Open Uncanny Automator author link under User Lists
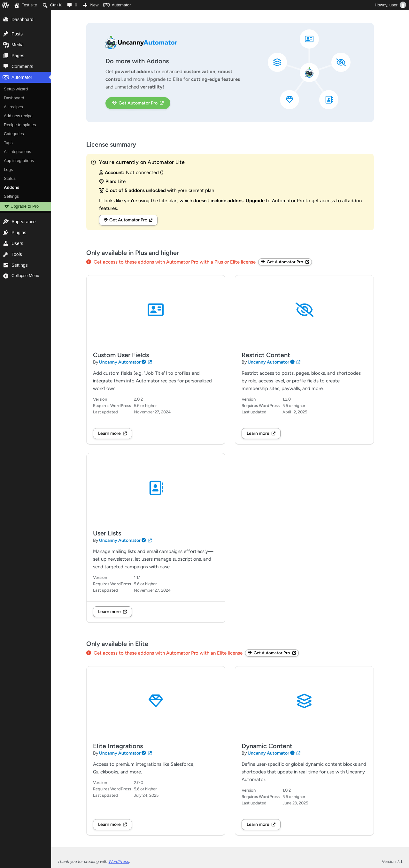Image resolution: width=409 pixels, height=868 pixels. [120, 540]
